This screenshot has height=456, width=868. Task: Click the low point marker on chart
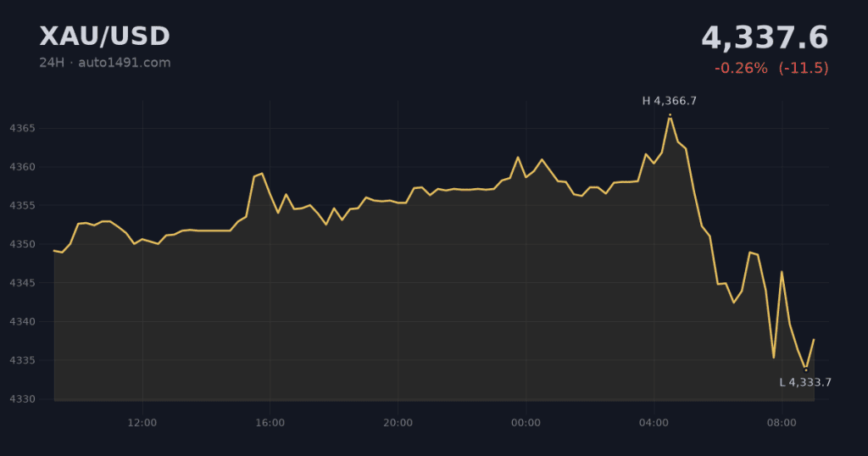point(806,370)
